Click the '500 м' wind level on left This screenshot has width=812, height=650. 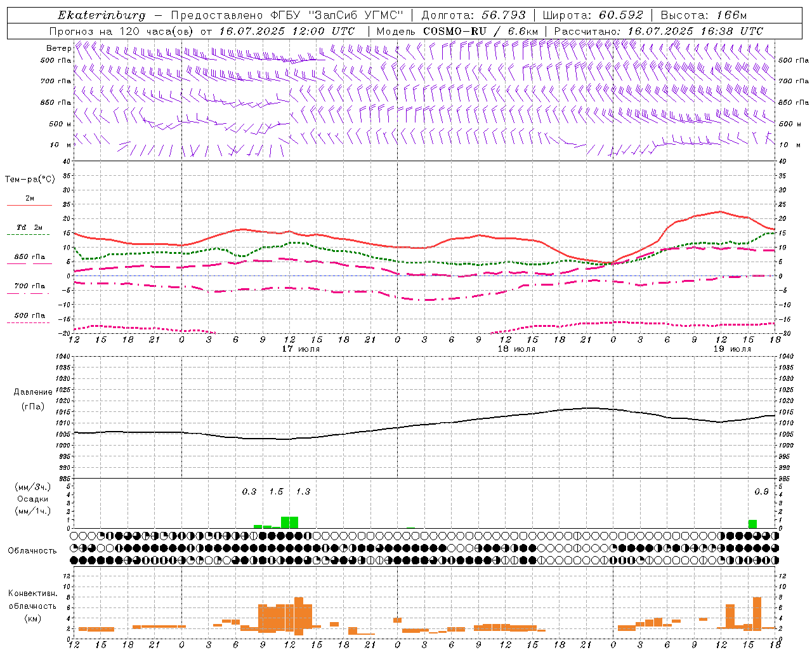pyautogui.click(x=60, y=124)
